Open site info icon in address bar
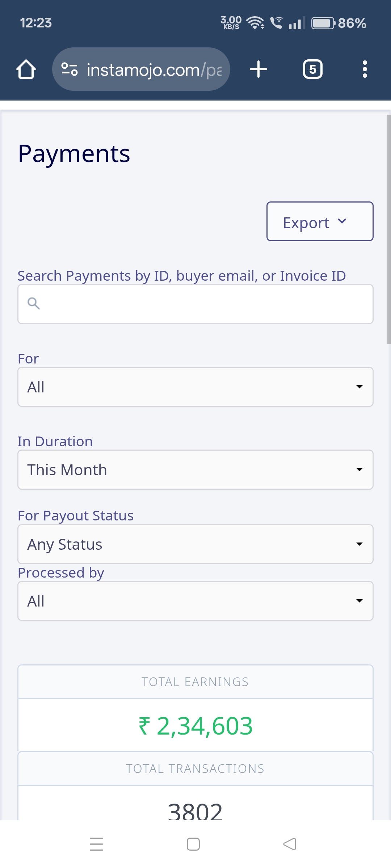Viewport: 391px width, 868px height. pyautogui.click(x=69, y=69)
